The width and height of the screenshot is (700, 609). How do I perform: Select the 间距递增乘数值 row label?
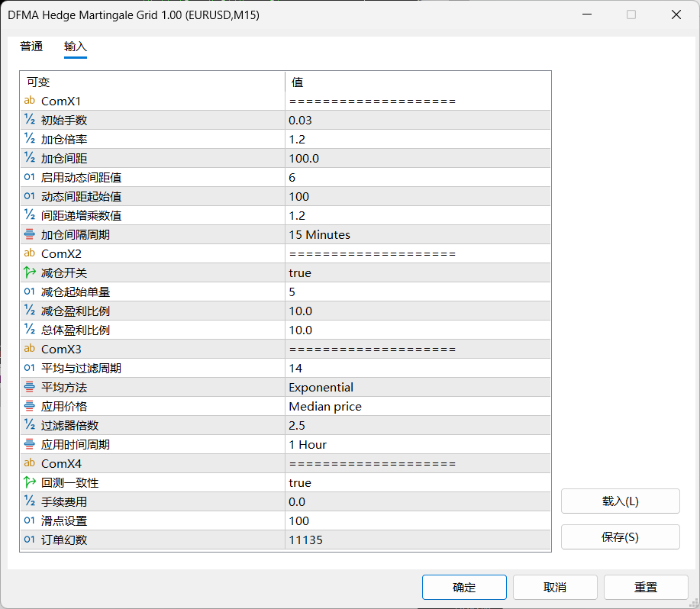81,215
